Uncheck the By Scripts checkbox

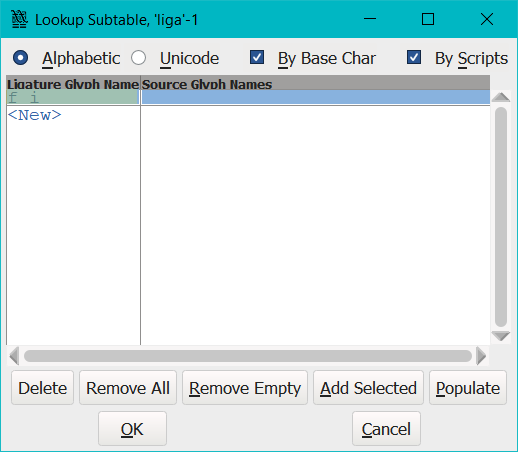(414, 57)
